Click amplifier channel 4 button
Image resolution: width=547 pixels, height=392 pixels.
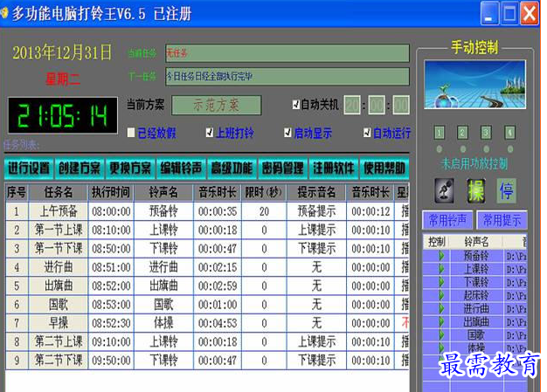(509, 133)
